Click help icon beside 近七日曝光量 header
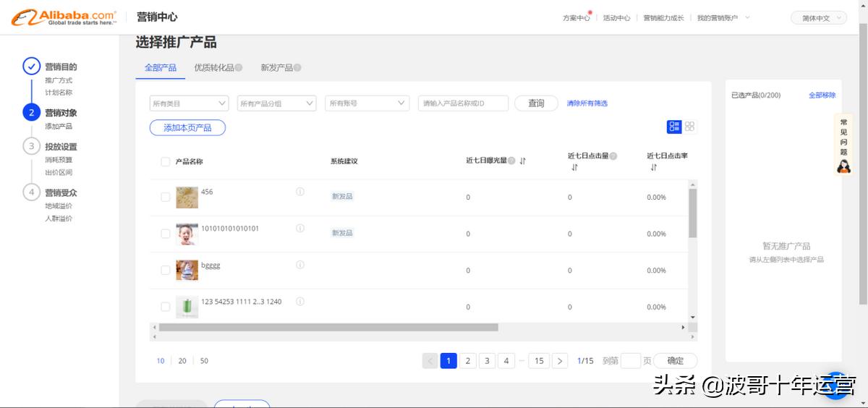The width and height of the screenshot is (868, 408). [511, 161]
